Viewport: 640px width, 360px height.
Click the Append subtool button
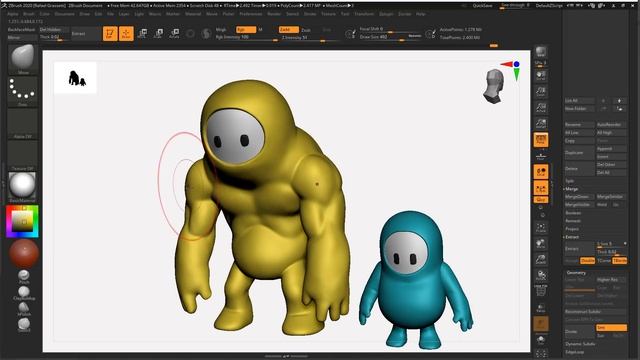611,149
